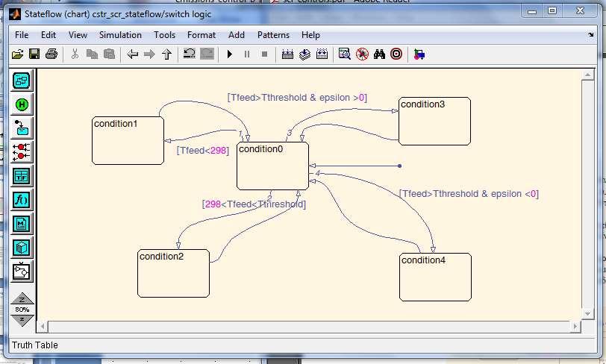This screenshot has height=364, width=606.
Task: Pause the simulation
Action: 247,54
